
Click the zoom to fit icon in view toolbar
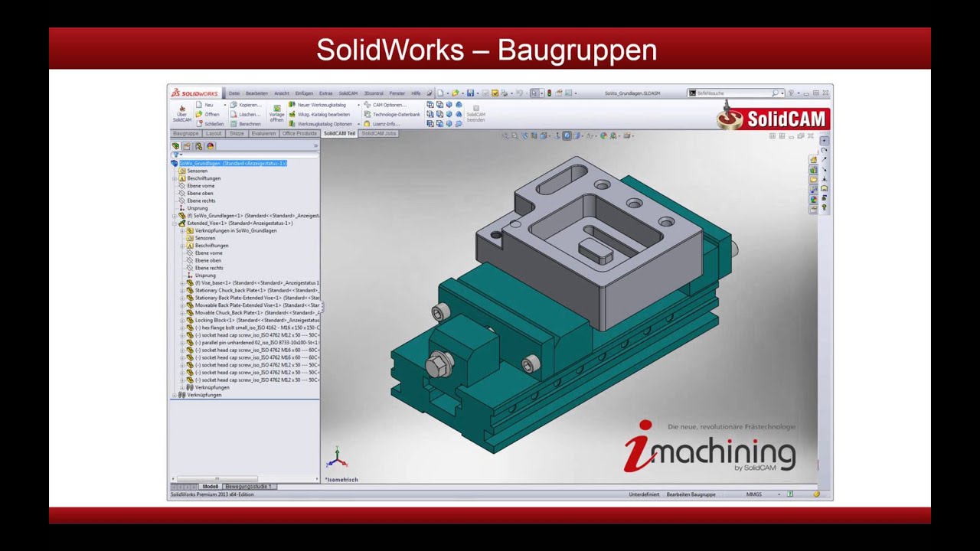tap(505, 135)
